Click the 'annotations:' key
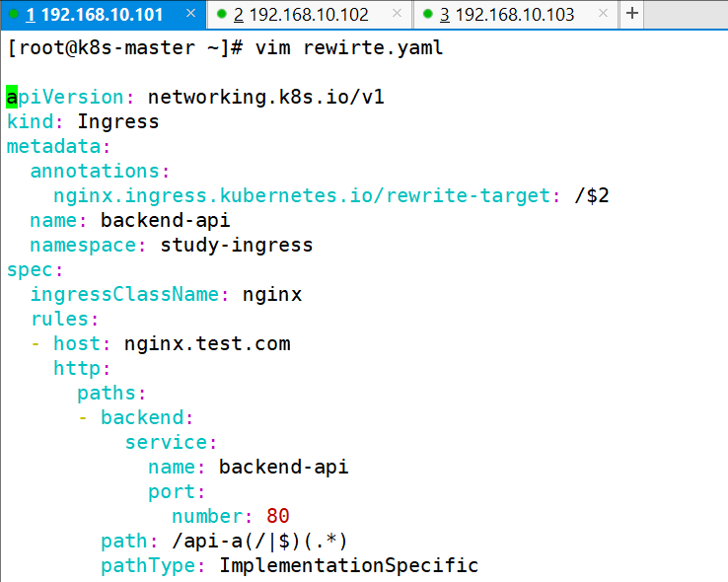Viewport: 728px width, 582px height. coord(100,171)
